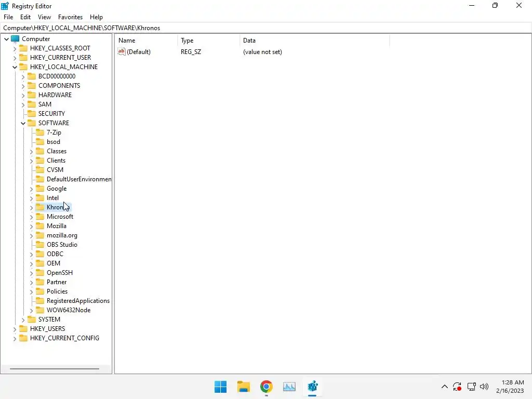
Task: Click the Registry Editor taskbar icon
Action: click(x=312, y=387)
